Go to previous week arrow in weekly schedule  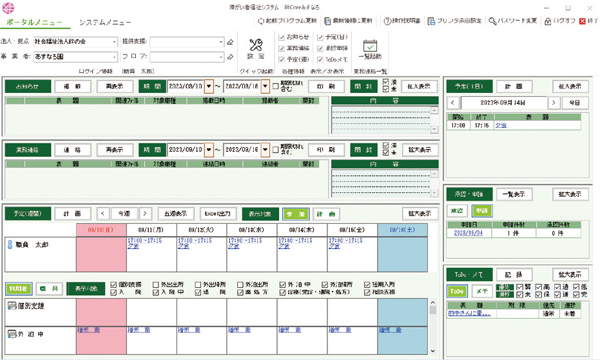tap(103, 213)
